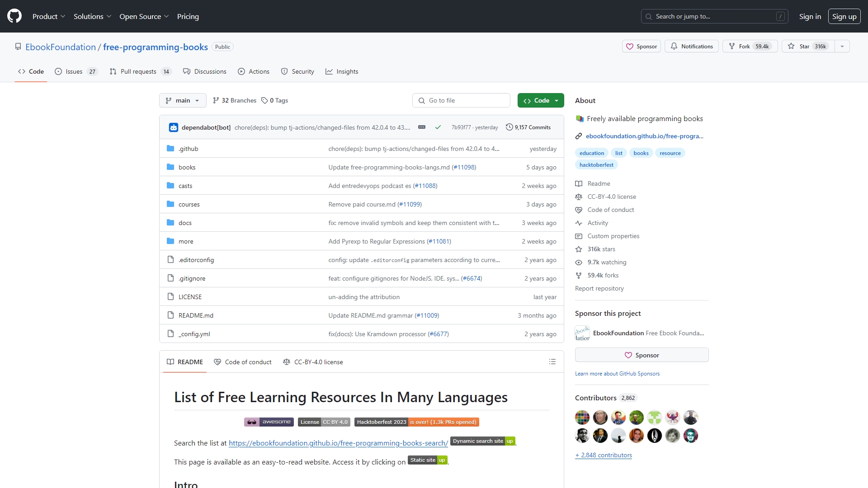This screenshot has height=488, width=868.
Task: Open the 9,157 Commits history
Action: [528, 127]
